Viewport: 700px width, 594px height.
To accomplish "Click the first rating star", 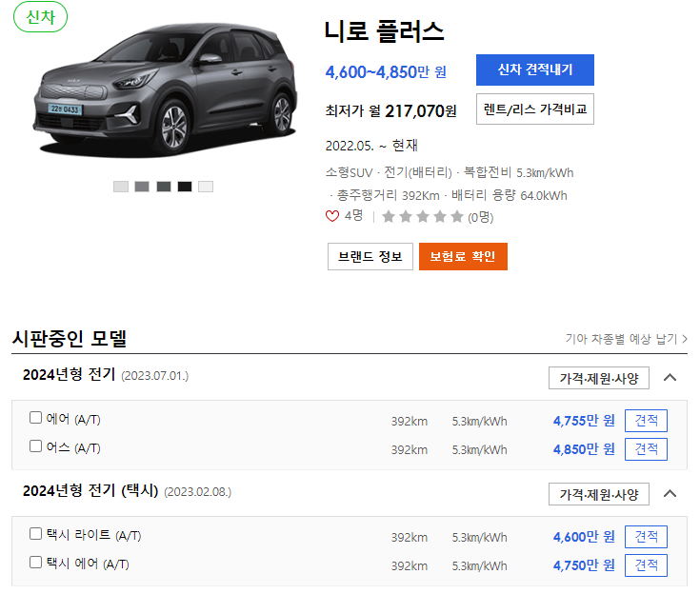I will tap(389, 217).
